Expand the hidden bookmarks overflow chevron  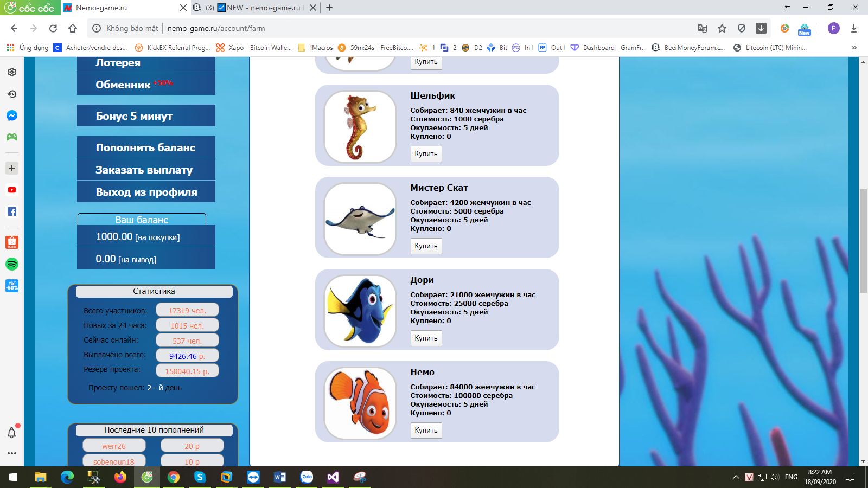(854, 48)
